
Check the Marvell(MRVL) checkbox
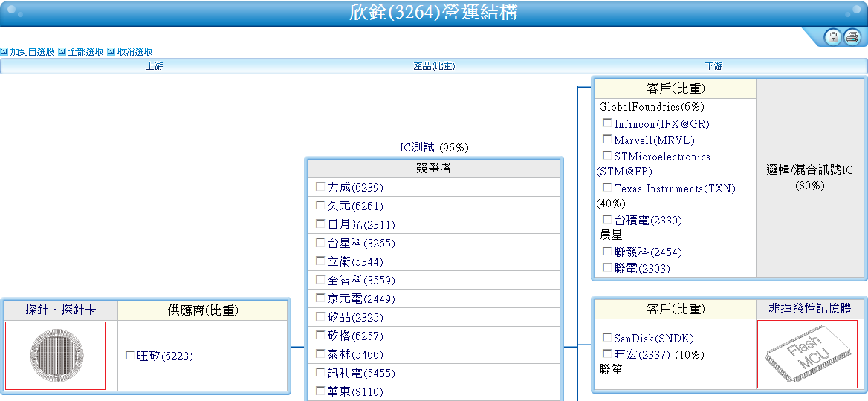click(x=607, y=140)
